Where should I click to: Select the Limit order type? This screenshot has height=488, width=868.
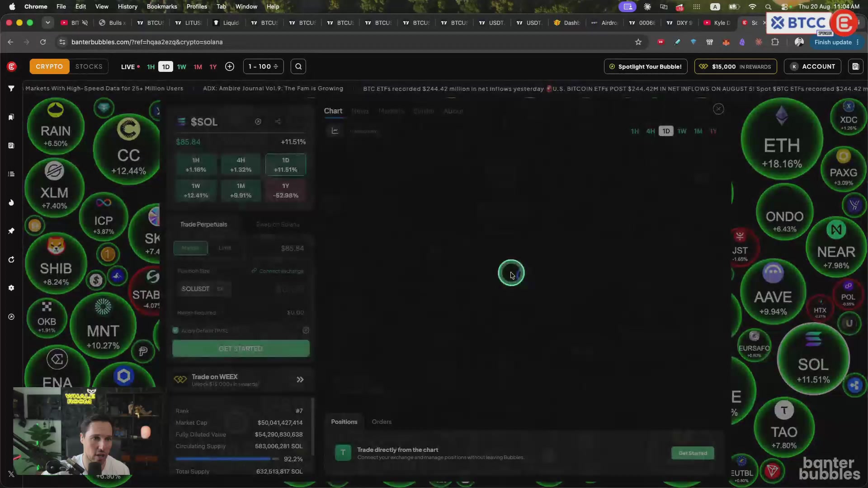point(225,248)
